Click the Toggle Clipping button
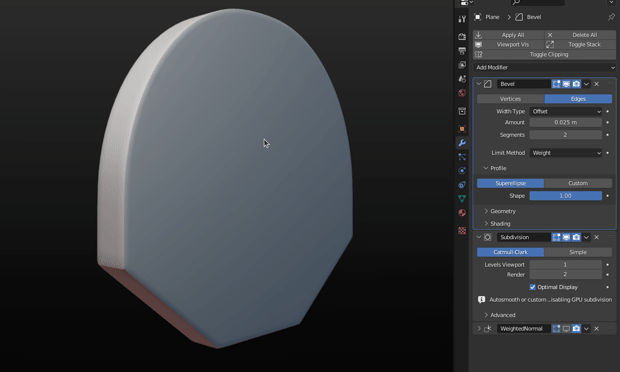 pos(544,55)
